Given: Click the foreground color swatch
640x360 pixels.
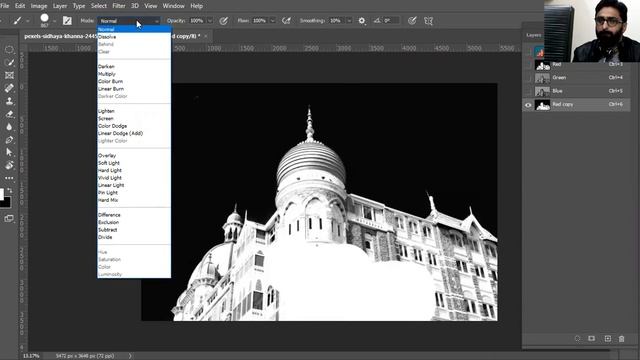Looking at the screenshot, I should pos(2,194).
